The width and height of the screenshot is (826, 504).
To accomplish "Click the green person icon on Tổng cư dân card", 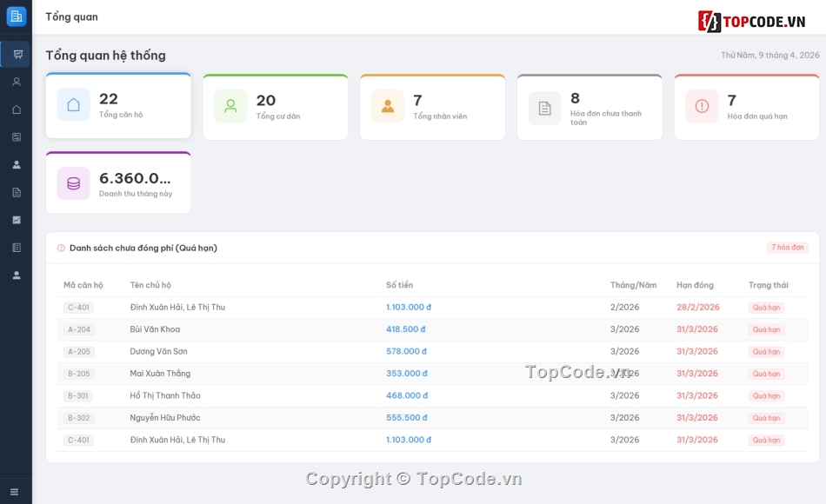I will point(230,103).
